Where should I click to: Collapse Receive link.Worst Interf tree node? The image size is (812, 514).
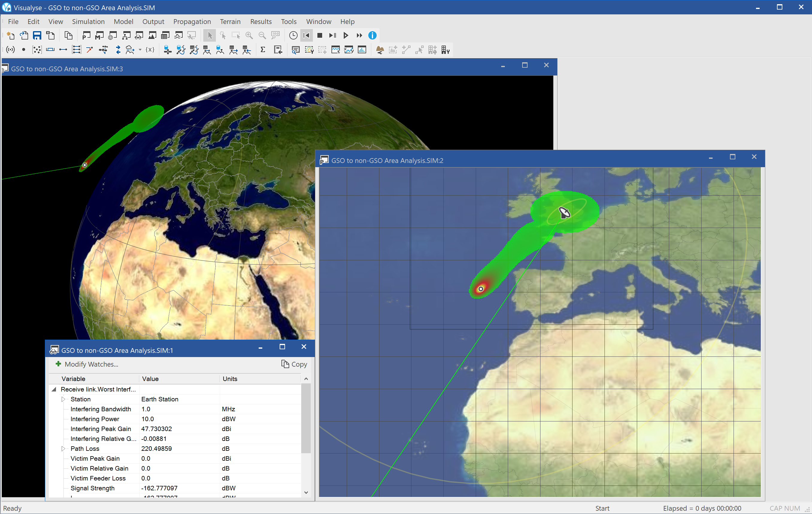54,389
